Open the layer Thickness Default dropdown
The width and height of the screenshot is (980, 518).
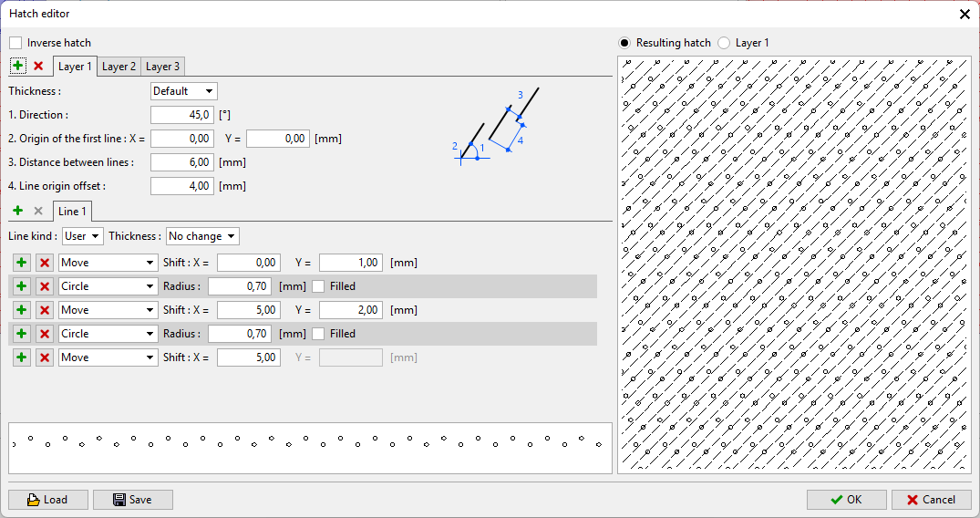183,91
